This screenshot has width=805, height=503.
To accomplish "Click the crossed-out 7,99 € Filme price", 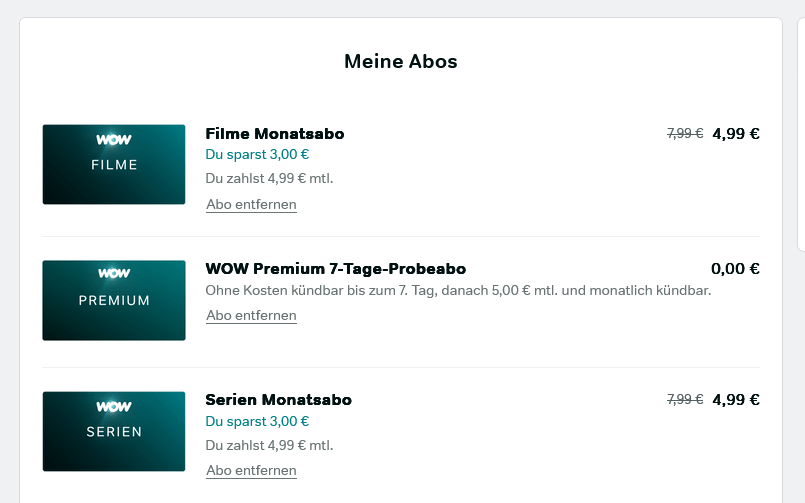I will click(x=685, y=133).
